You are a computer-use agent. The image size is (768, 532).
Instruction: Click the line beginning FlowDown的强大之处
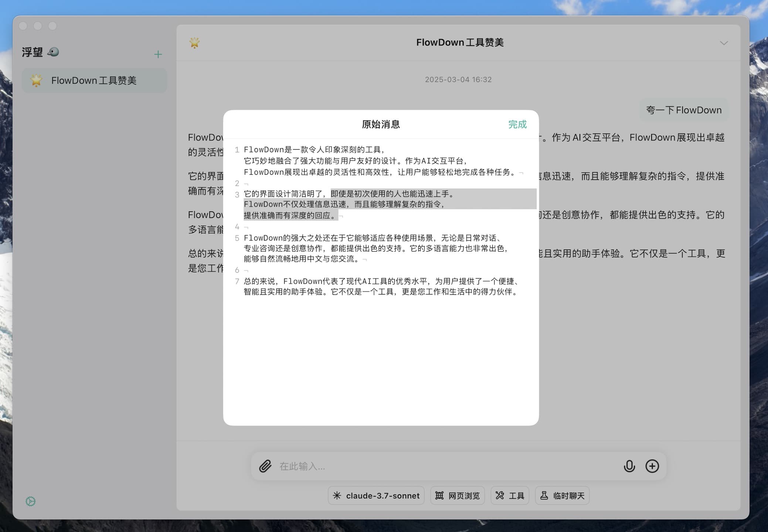372,238
